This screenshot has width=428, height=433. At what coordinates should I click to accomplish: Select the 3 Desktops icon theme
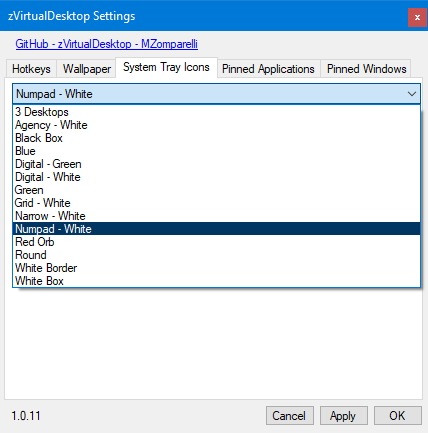click(x=216, y=112)
